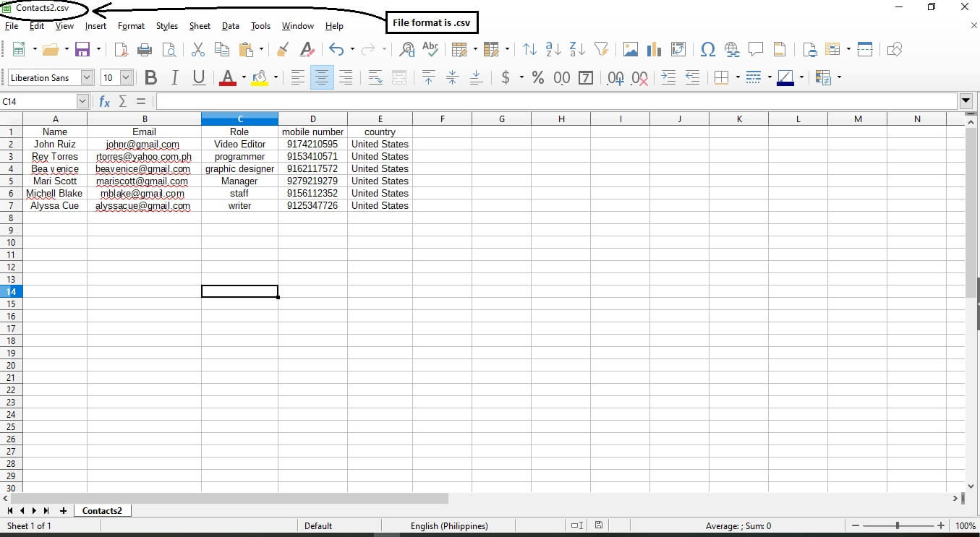
Task: Insert a chart
Action: coord(654,49)
